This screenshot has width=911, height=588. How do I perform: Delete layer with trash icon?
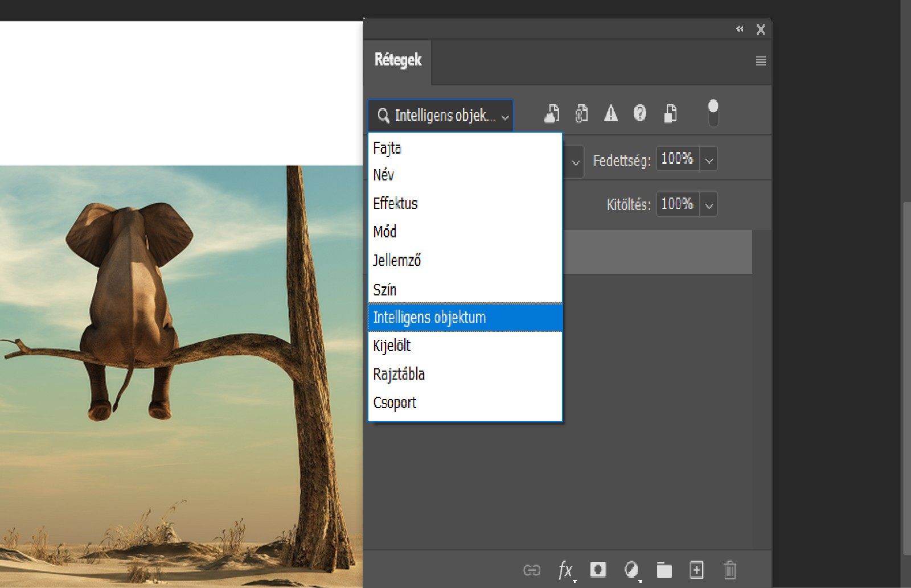(x=729, y=570)
